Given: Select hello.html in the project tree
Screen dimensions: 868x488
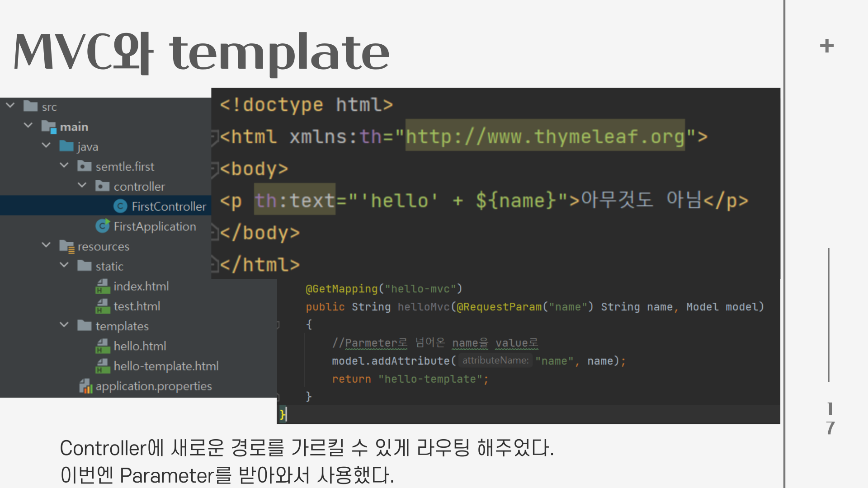Looking at the screenshot, I should (139, 346).
